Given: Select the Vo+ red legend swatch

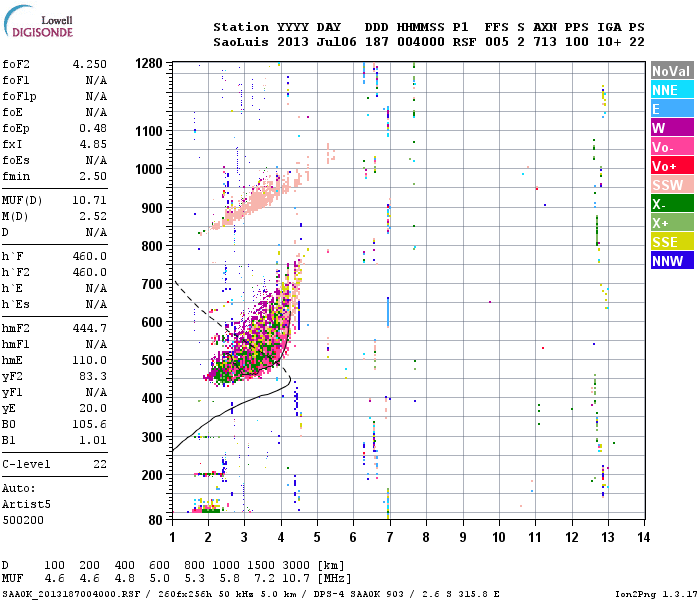Looking at the screenshot, I should (672, 166).
